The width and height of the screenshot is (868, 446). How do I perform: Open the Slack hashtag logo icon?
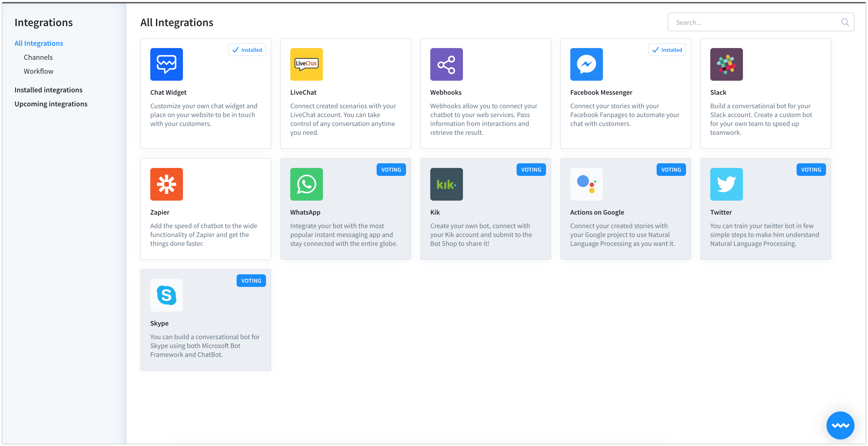(726, 64)
